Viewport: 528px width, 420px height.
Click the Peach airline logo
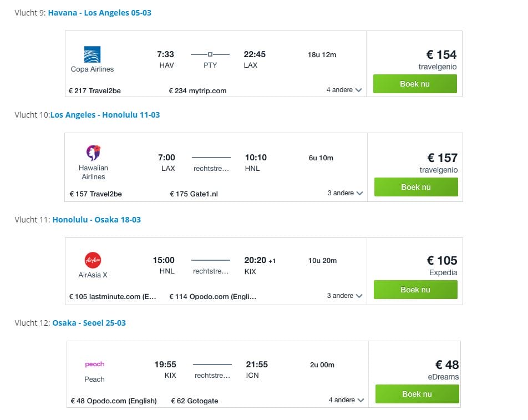(x=94, y=364)
